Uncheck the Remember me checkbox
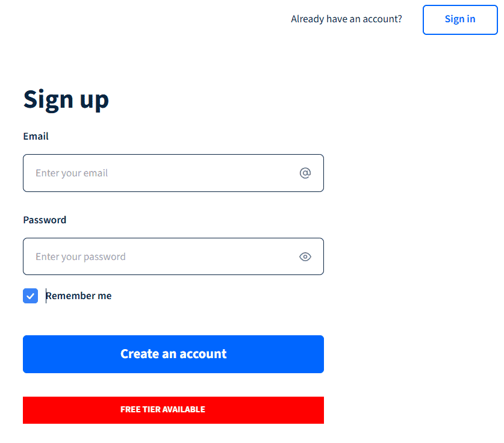 click(x=30, y=296)
